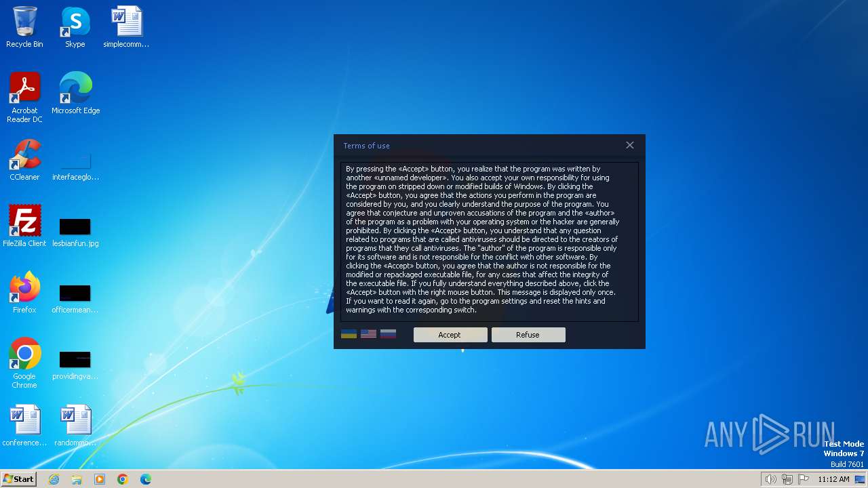The height and width of the screenshot is (488, 868).
Task: Open the Microsoft Edge desktop shortcut
Action: coord(75,94)
